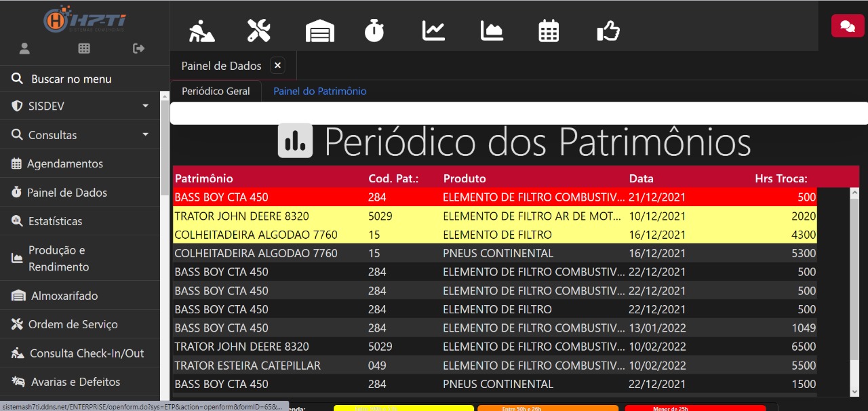Click the Hrs Troca value 1500
The width and height of the screenshot is (868, 411).
804,384
